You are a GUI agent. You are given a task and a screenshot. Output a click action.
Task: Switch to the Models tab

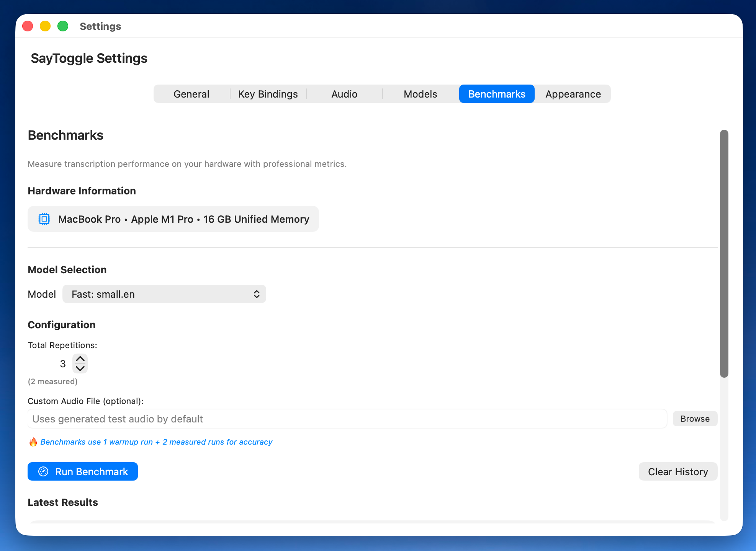tap(420, 94)
